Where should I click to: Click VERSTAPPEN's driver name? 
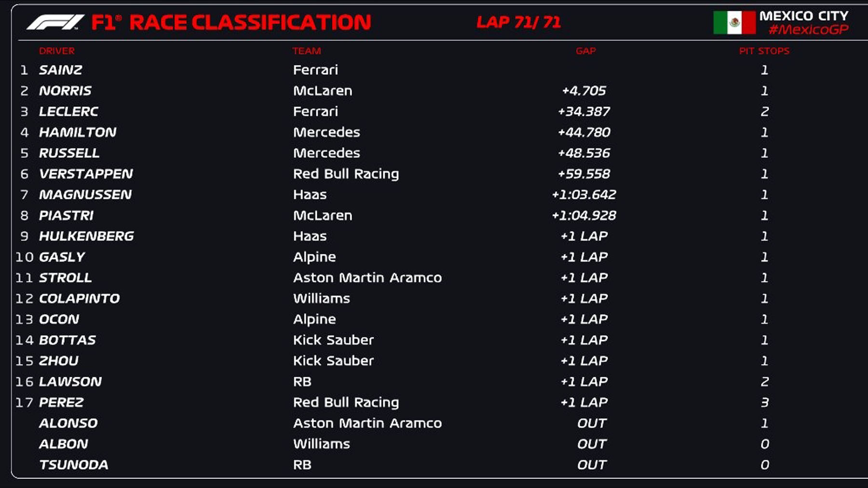pos(86,174)
